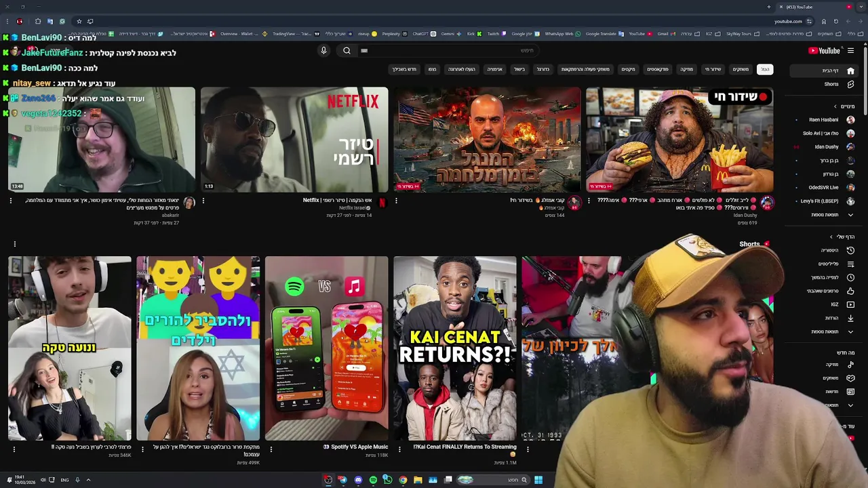868x488 pixels.
Task: Open the Netflix 'סיזר רשמי' trailer thumbnail
Action: [294, 140]
